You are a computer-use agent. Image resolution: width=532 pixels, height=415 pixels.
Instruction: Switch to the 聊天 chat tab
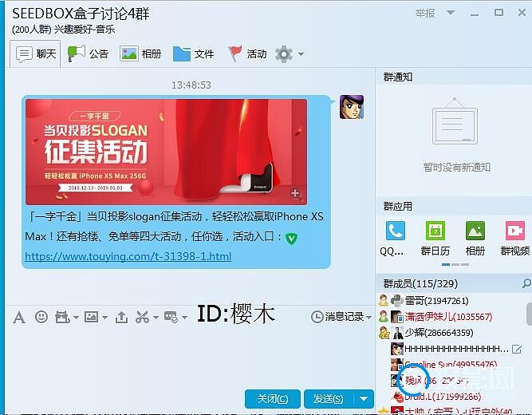[36, 54]
